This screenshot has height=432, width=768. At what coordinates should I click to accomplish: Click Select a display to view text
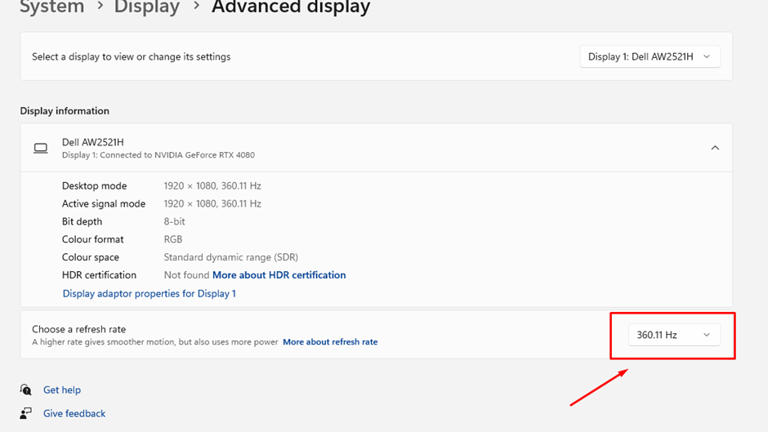coord(131,57)
